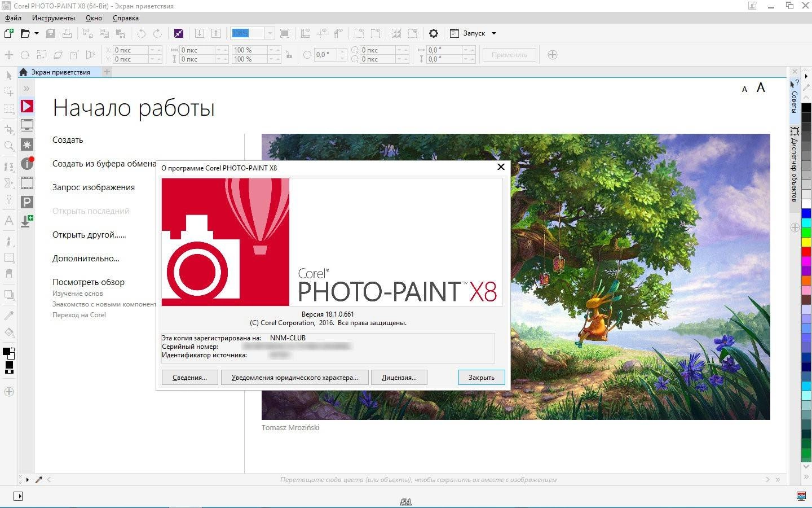This screenshot has height=508, width=812.
Task: Click the purple search content icon
Action: (179, 33)
